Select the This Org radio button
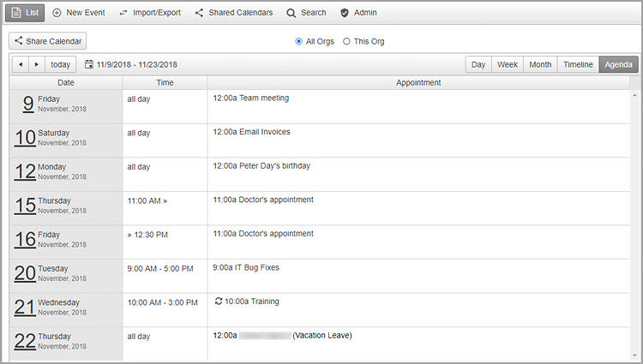Image resolution: width=643 pixels, height=364 pixels. coord(346,41)
